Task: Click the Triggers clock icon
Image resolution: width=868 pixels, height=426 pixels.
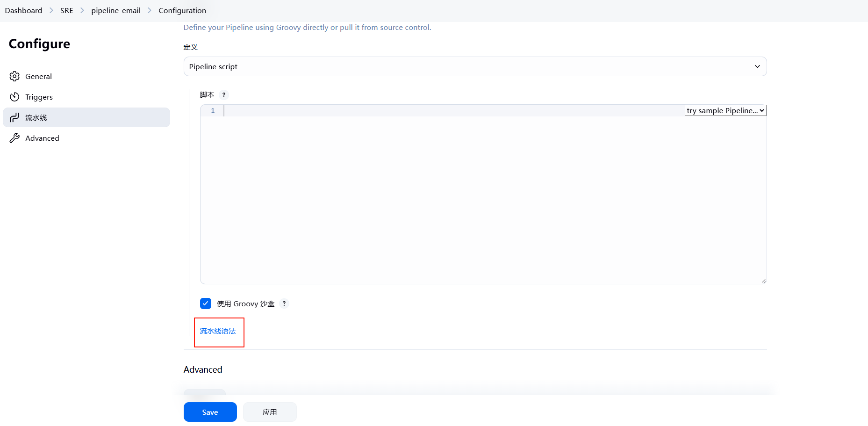Action: coord(14,97)
